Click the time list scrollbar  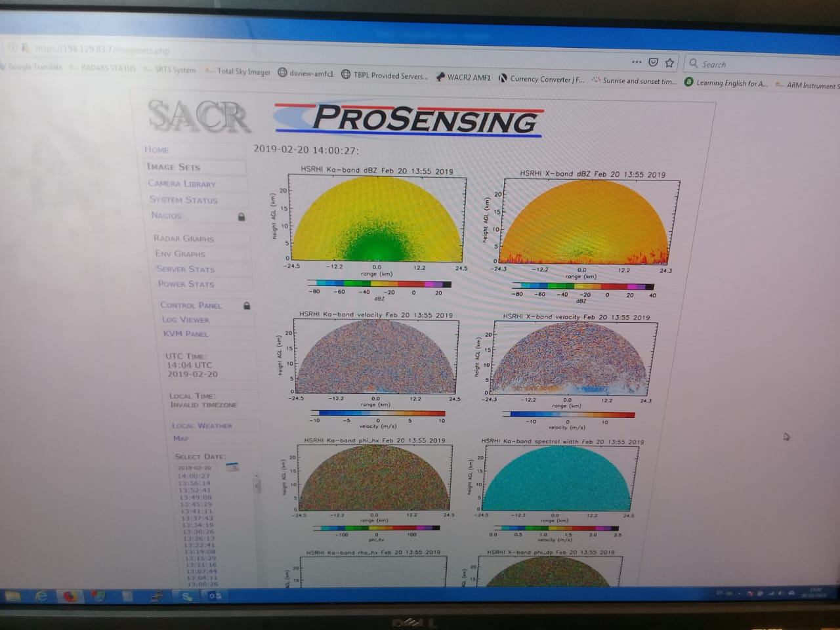pos(257,486)
